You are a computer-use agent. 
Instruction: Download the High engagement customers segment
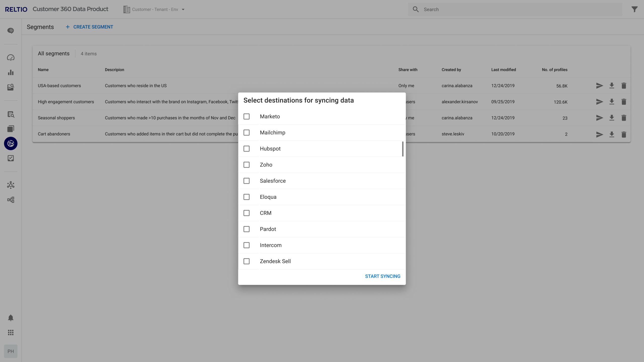612,102
